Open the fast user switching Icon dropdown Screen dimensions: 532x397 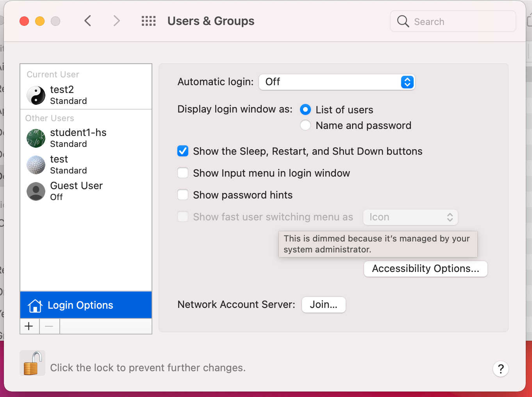pyautogui.click(x=410, y=217)
